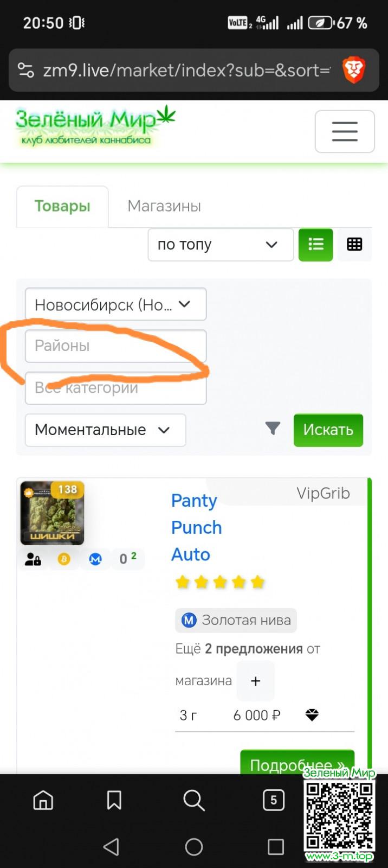This screenshot has width=388, height=868.
Task: Open the Новосибирск city dropdown
Action: point(116,304)
